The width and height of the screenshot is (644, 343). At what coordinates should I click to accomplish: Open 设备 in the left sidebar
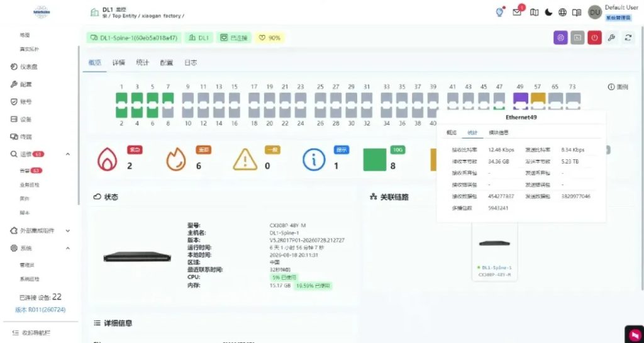pyautogui.click(x=21, y=119)
